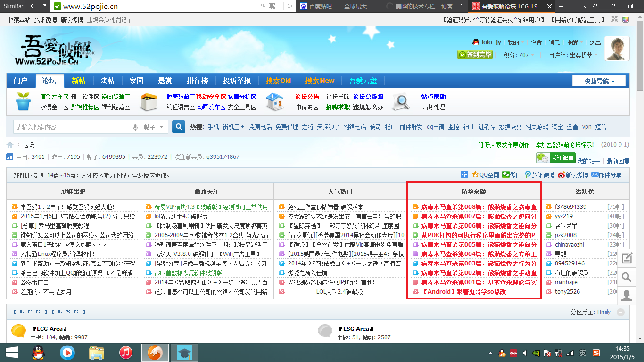Image resolution: width=644 pixels, height=362 pixels.
Task: Open the Windows Start button
Action: click(x=11, y=352)
